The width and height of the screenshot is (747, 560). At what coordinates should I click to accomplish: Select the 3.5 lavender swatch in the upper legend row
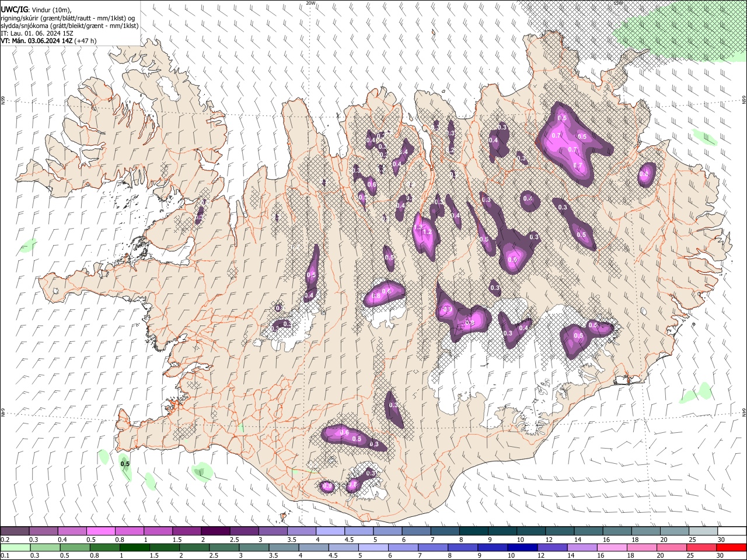coord(301,531)
